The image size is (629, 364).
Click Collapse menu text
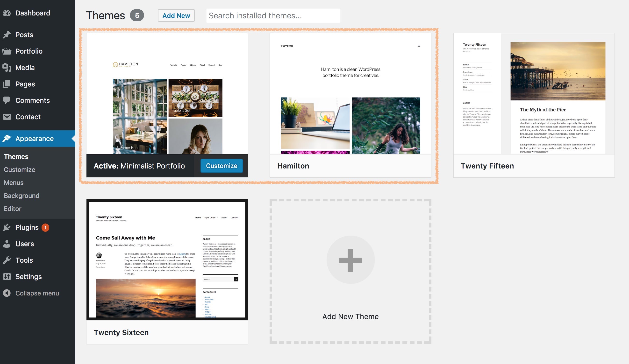(x=37, y=293)
